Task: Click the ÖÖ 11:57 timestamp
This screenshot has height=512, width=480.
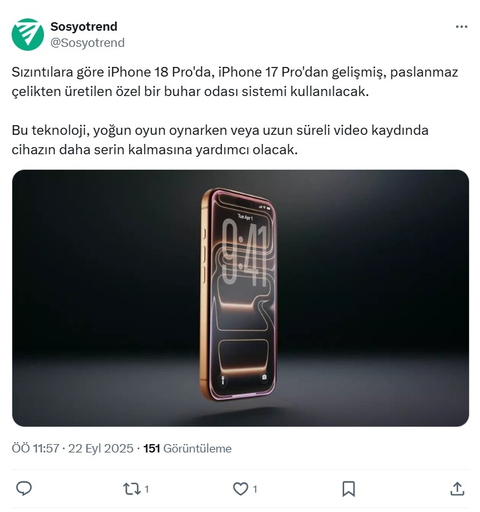Action: 35,448
